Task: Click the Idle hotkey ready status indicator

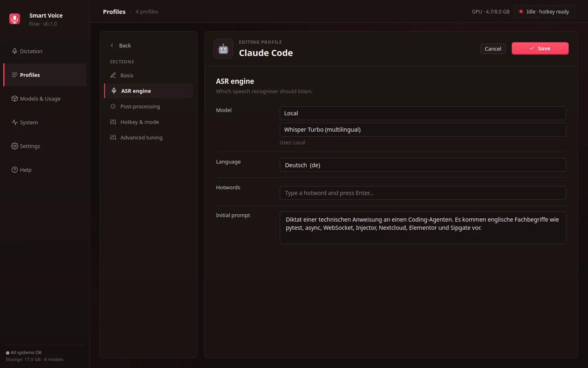Action: click(544, 11)
